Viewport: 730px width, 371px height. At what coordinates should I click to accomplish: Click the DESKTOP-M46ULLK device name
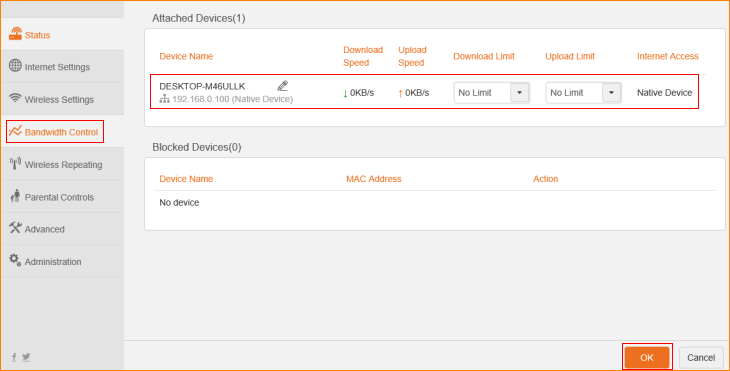[x=202, y=86]
